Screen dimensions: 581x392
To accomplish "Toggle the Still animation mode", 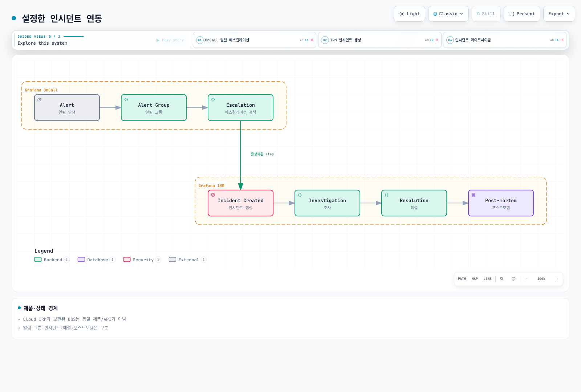I will 486,14.
